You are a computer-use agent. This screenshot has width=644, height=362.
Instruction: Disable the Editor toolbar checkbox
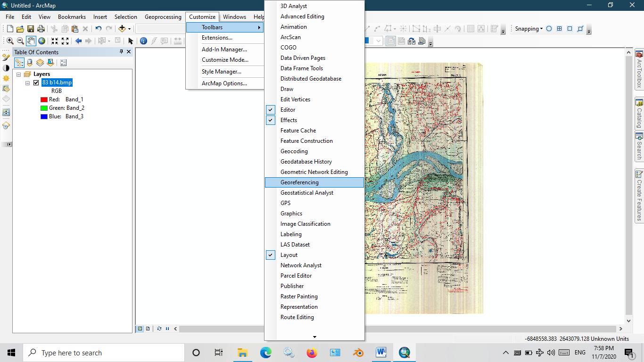tap(270, 109)
